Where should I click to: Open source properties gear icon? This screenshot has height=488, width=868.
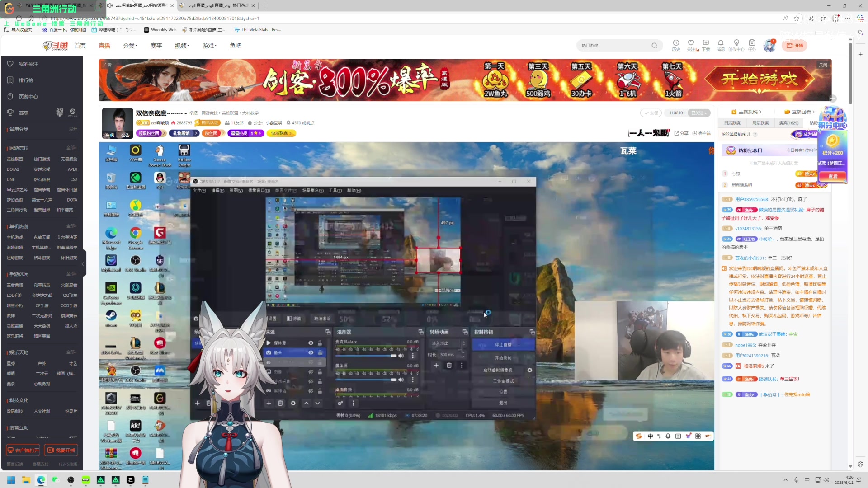(293, 403)
